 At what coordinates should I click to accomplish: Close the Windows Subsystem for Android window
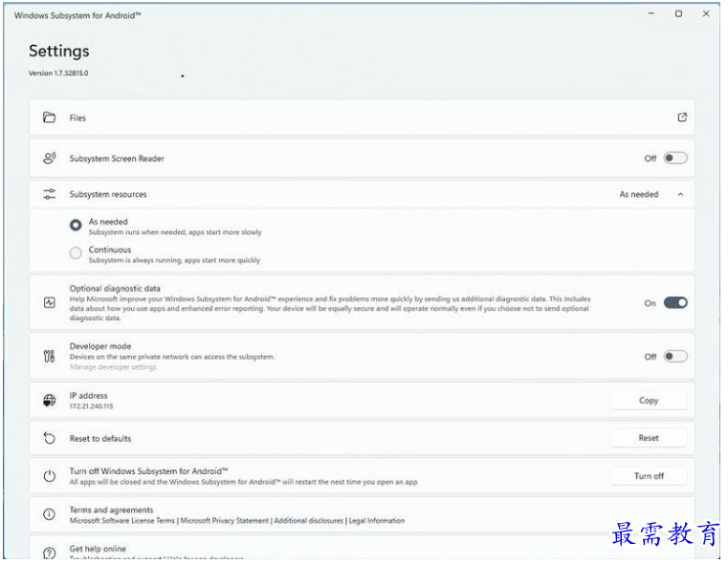tap(706, 14)
